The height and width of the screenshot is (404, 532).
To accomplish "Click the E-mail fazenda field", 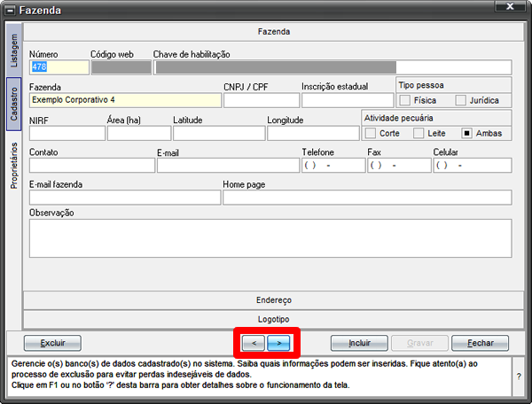I will coord(125,198).
